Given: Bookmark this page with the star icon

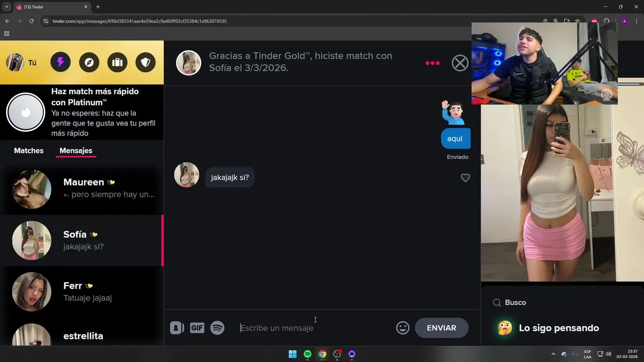Looking at the screenshot, I should tap(578, 21).
